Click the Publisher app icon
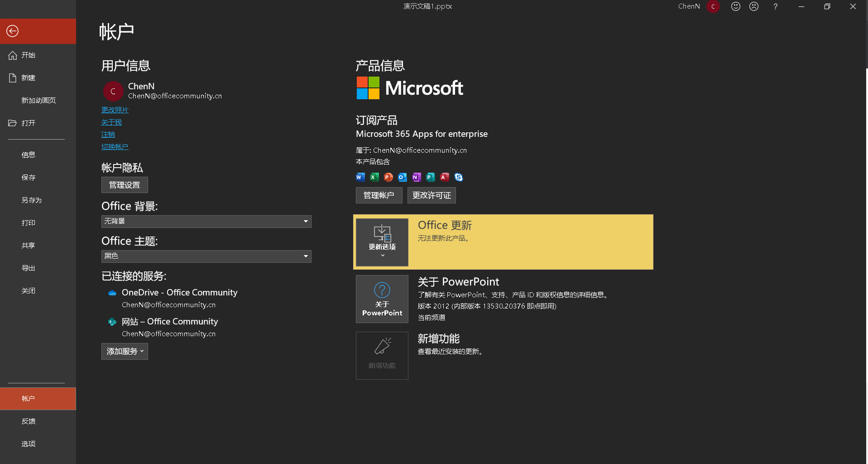 tap(431, 177)
